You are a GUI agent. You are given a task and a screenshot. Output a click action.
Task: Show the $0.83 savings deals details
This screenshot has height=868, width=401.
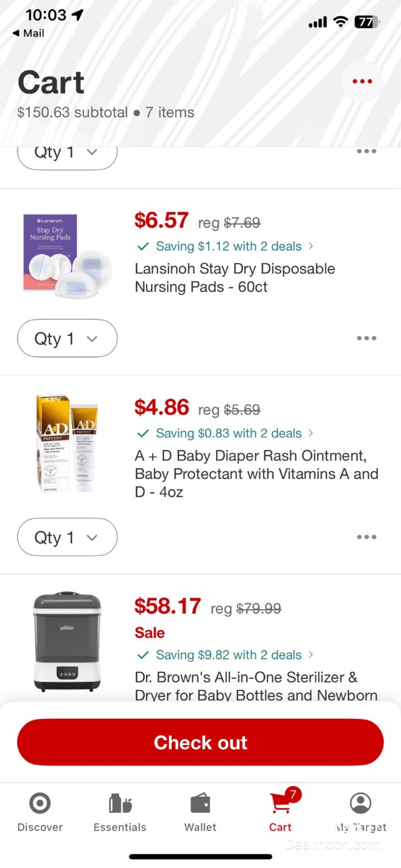point(226,433)
